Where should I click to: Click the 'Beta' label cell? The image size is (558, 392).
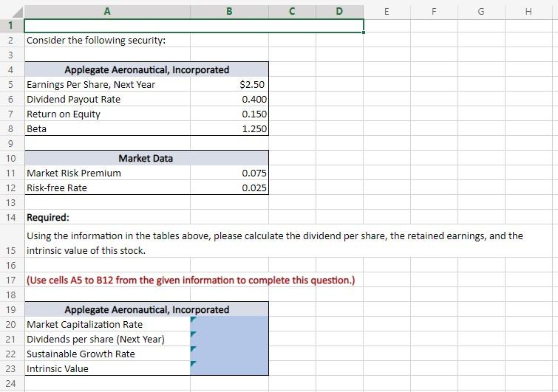pyautogui.click(x=107, y=128)
